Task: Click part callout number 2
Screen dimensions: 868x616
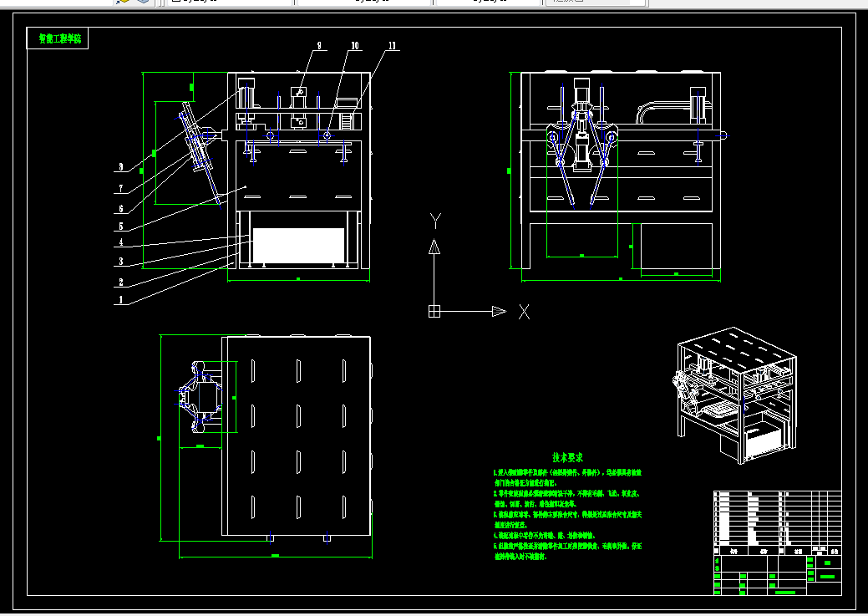Action: [121, 283]
